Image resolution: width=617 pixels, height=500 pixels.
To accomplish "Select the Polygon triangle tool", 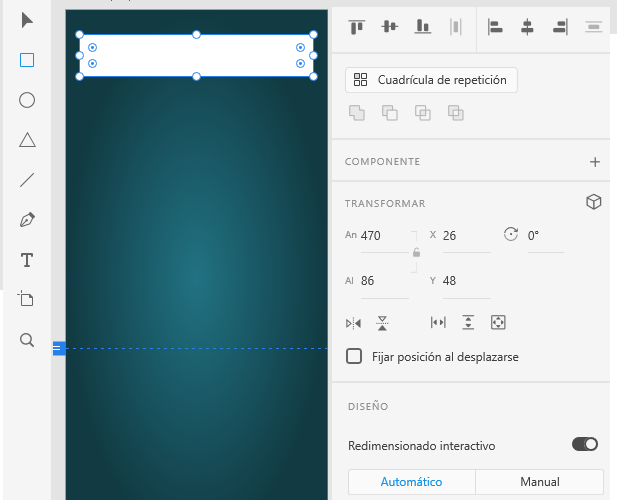I will (27, 140).
